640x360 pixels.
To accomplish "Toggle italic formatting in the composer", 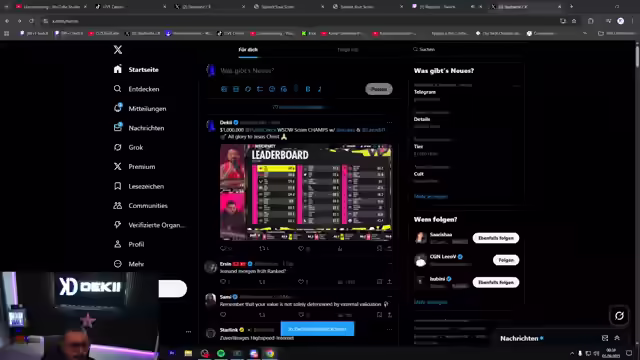I will tap(320, 89).
